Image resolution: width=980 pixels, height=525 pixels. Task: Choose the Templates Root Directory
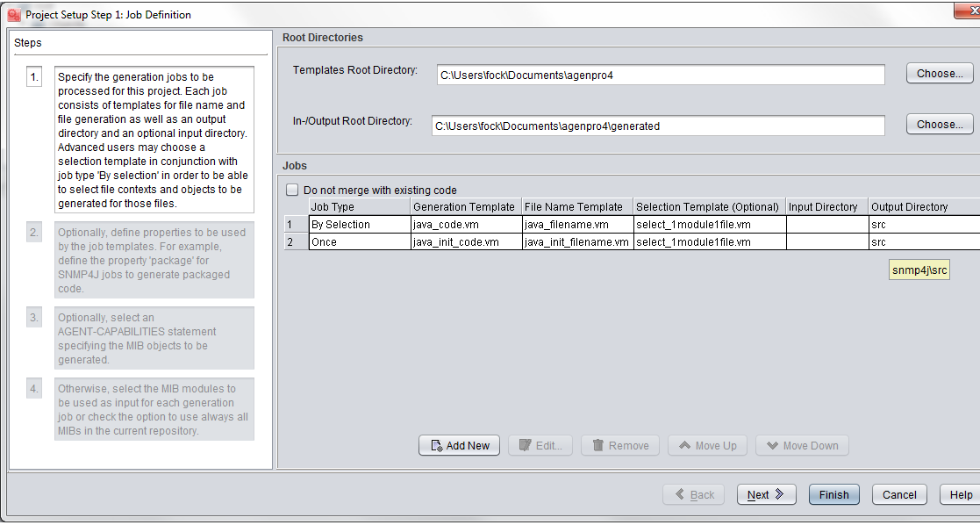tap(940, 73)
